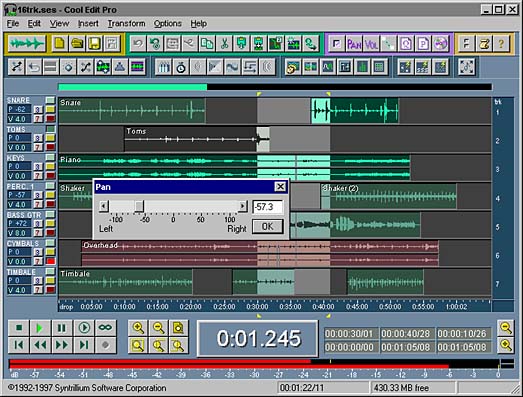Viewport: 523px width, 397px height.
Task: Click the undo arrow toolbar icon
Action: coord(138,44)
